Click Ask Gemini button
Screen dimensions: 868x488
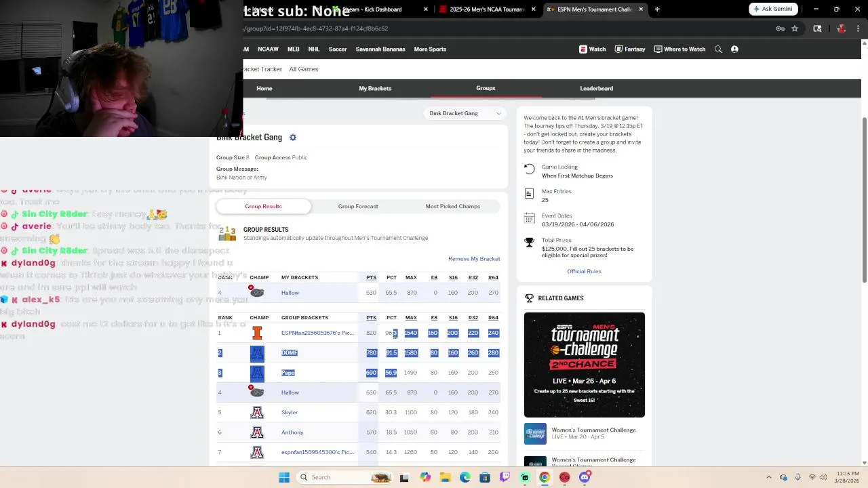(x=773, y=9)
